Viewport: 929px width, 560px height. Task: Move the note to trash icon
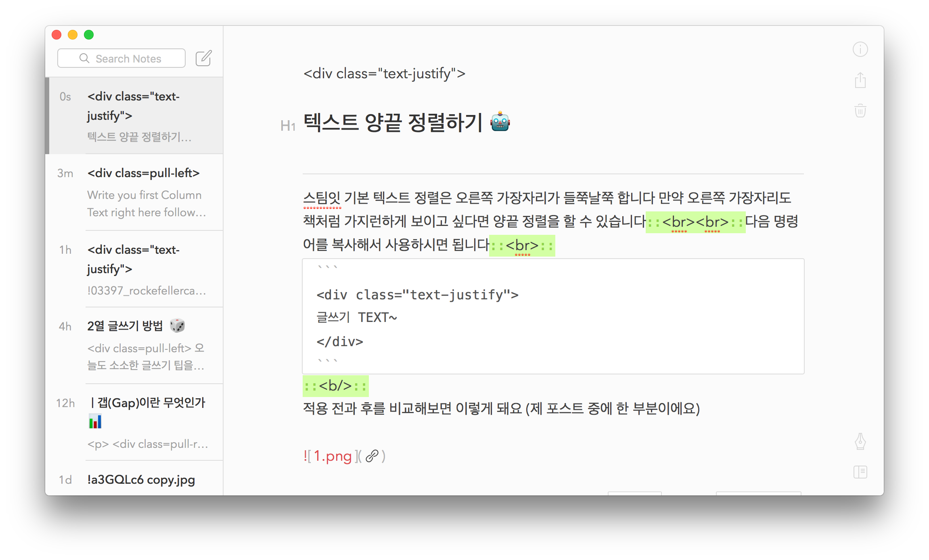[860, 111]
